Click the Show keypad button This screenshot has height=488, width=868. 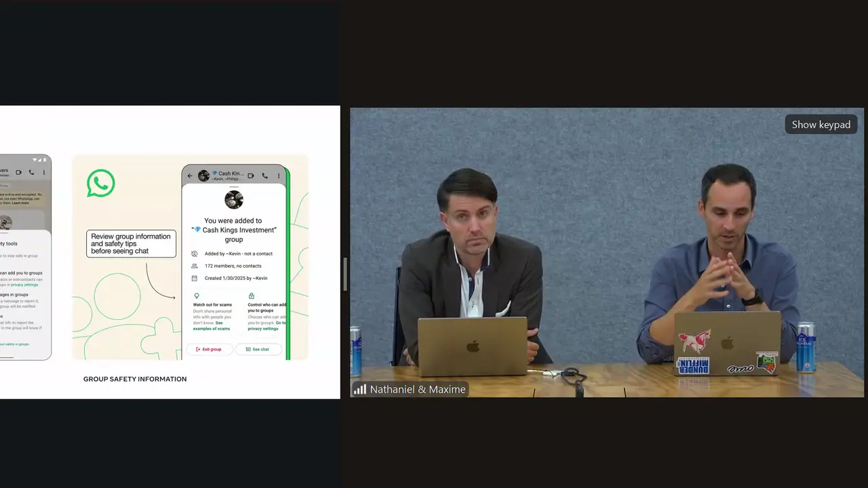pyautogui.click(x=821, y=125)
